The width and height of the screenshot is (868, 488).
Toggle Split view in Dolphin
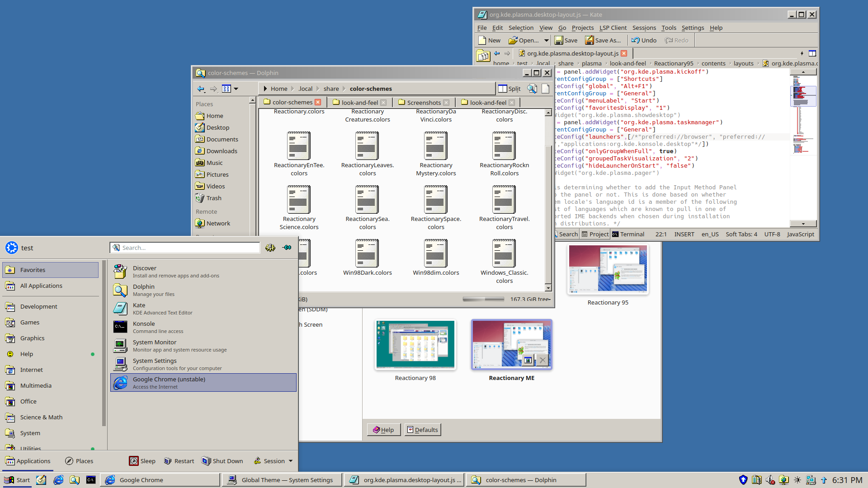[509, 89]
